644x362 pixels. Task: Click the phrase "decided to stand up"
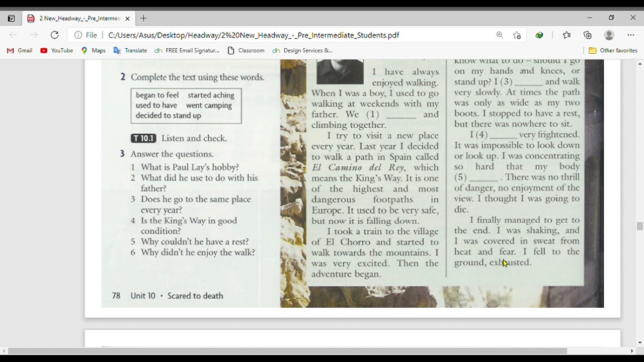(168, 115)
